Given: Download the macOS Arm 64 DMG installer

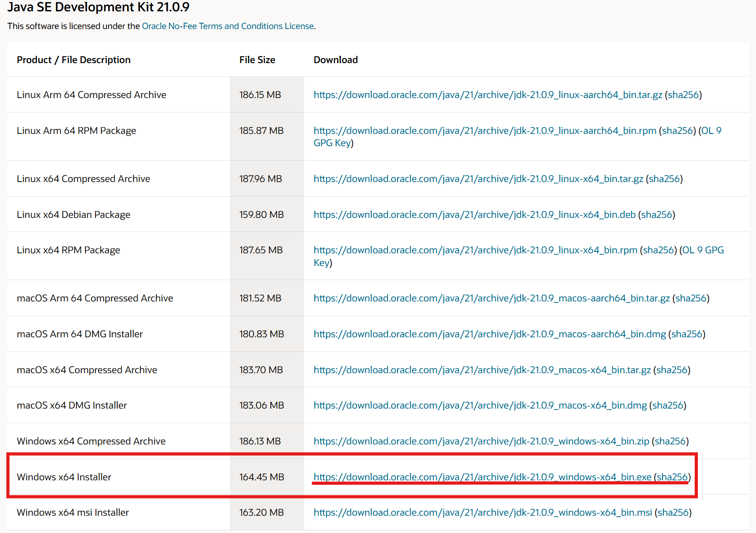Looking at the screenshot, I should tap(489, 334).
